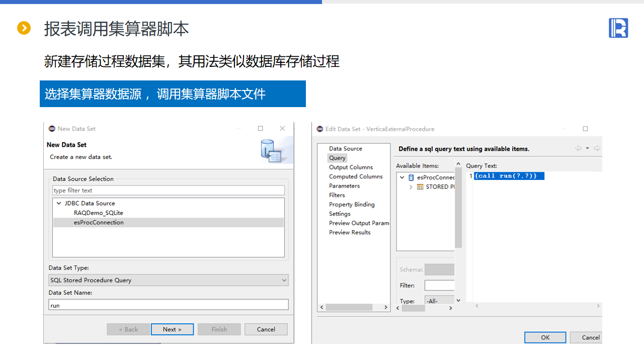The width and height of the screenshot is (644, 362).
Task: Confirm Edit Data Set with OK
Action: (x=545, y=337)
